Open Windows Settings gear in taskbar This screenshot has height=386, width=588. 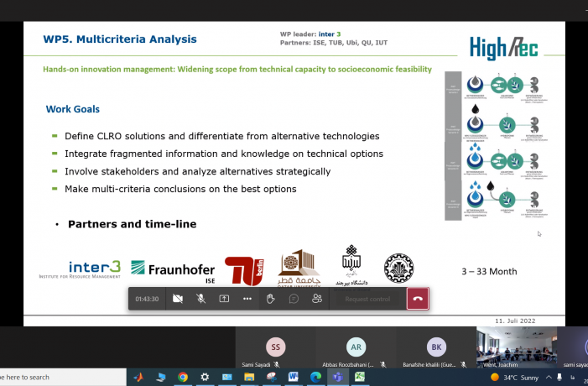(x=205, y=377)
